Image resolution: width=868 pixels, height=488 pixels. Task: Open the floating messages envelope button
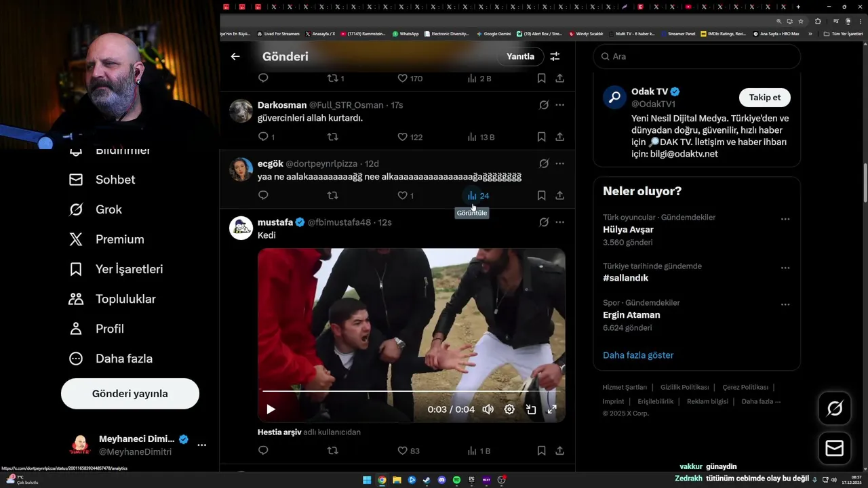point(835,449)
